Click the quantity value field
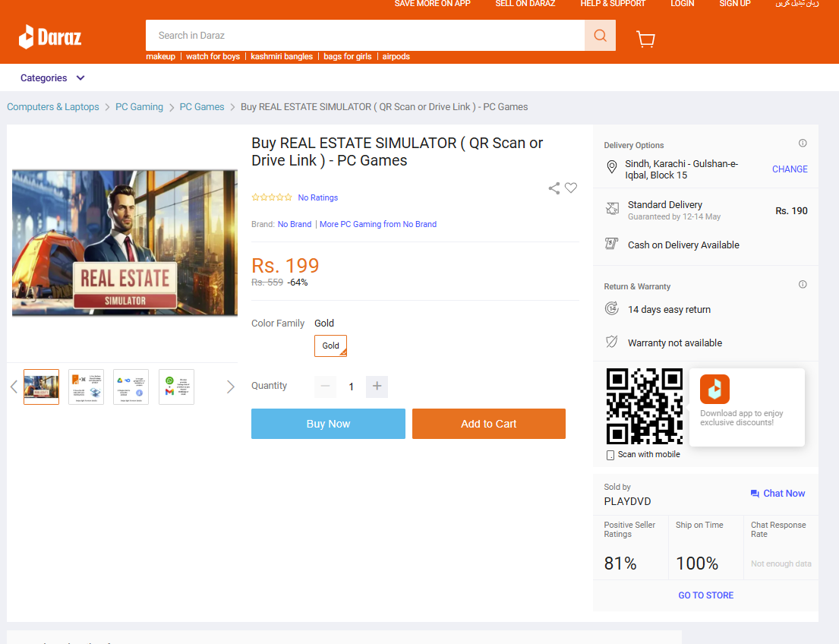Viewport: 839px width, 644px height. (x=351, y=387)
